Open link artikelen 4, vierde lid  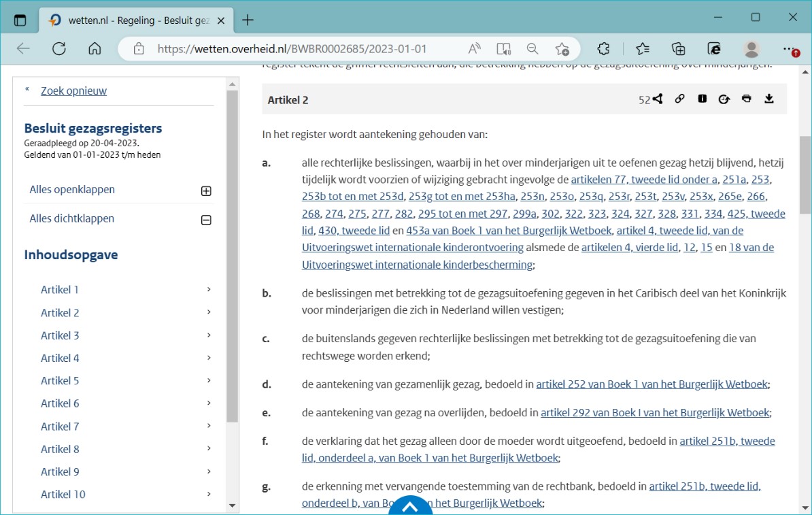[x=629, y=248]
